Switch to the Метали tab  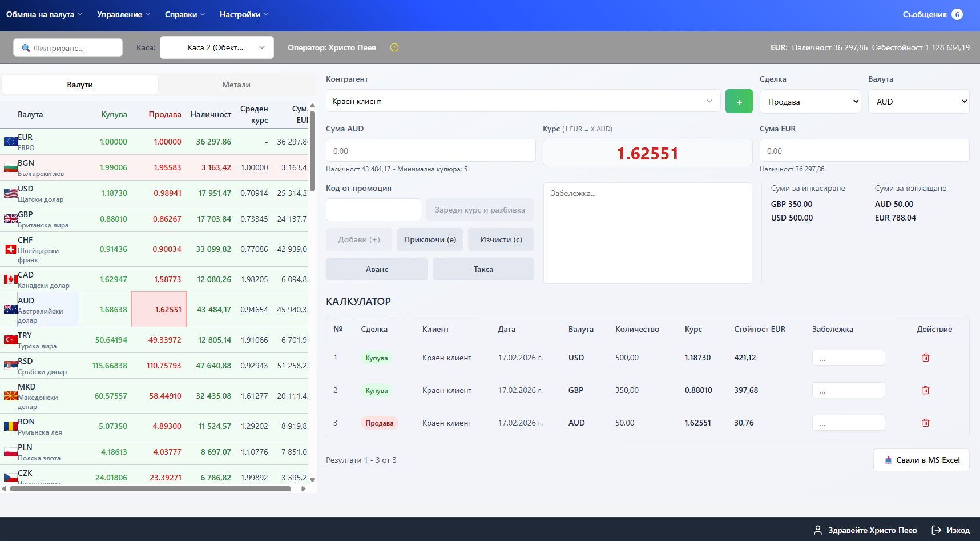236,85
